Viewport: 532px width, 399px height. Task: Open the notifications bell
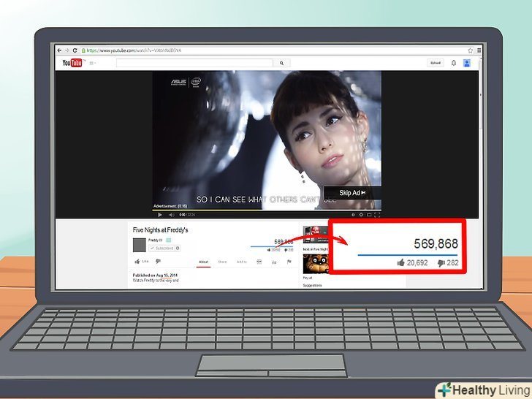(454, 63)
